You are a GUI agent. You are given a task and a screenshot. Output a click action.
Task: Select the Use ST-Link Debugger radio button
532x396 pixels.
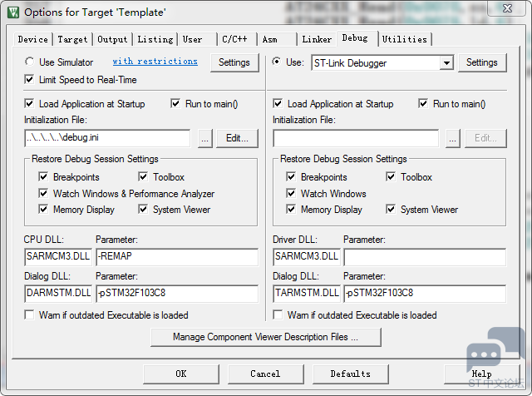(277, 62)
